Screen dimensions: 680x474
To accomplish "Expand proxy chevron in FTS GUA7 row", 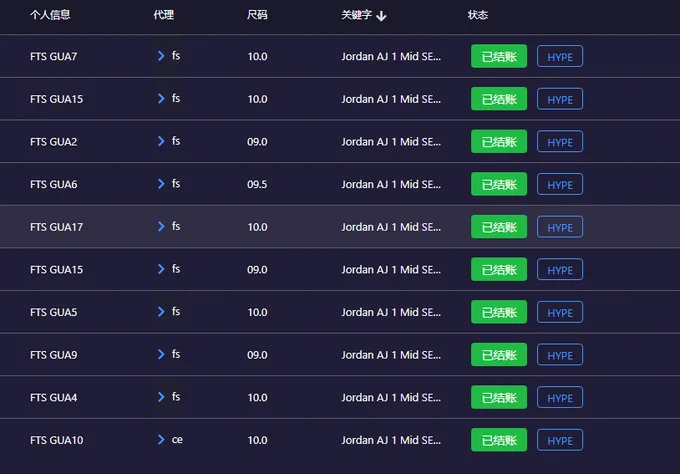I will [x=161, y=56].
